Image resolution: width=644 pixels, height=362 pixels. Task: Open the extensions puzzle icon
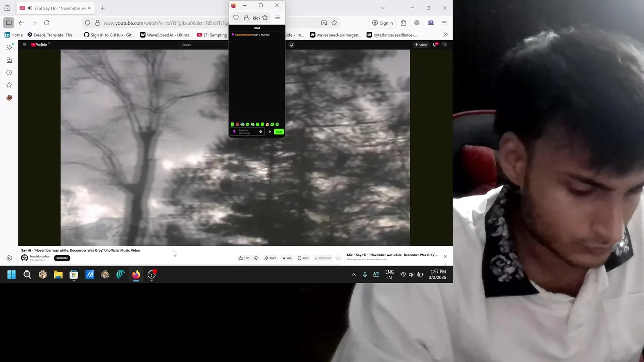click(x=404, y=23)
